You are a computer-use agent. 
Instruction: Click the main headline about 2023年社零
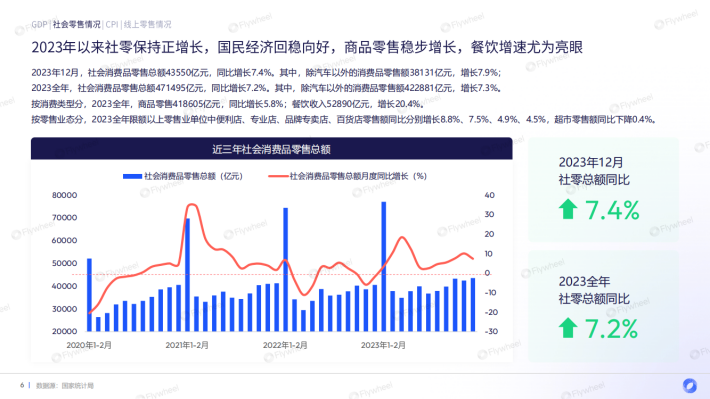coord(307,47)
